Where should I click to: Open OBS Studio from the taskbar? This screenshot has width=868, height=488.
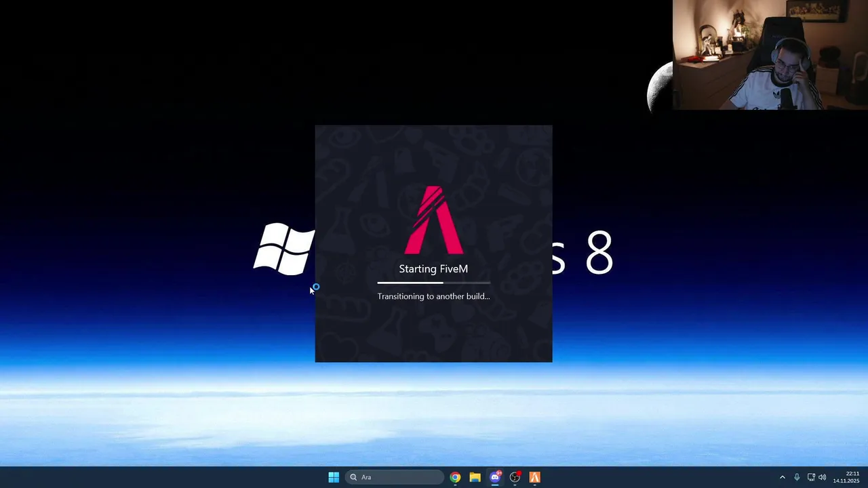[x=515, y=477]
